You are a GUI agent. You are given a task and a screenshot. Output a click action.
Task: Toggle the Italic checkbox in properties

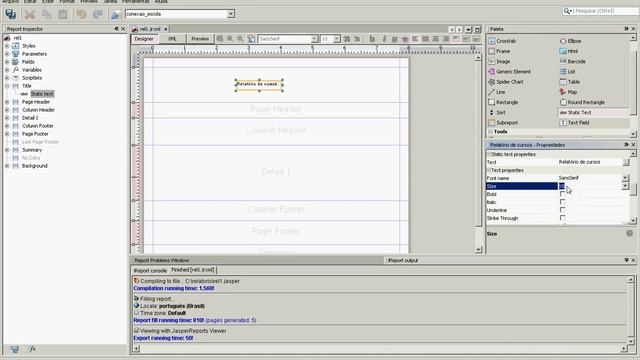tap(562, 202)
